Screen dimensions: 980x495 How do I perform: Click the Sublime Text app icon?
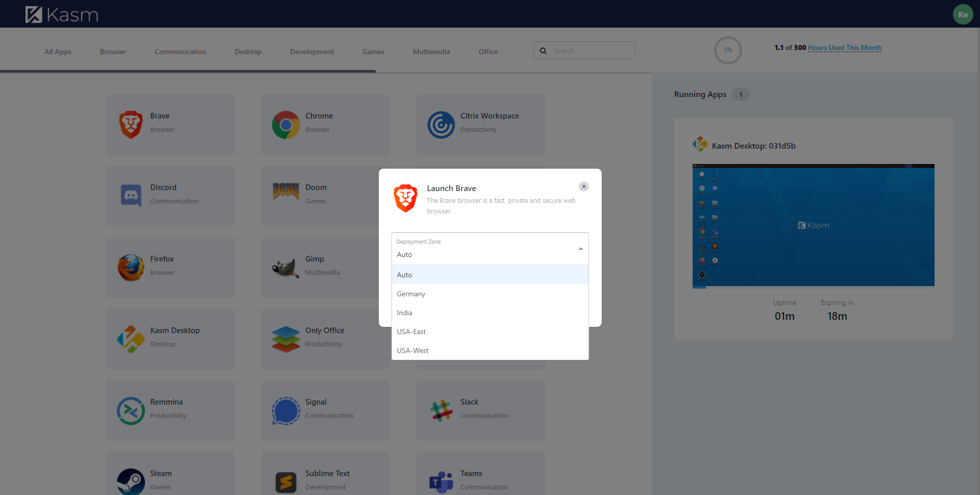[x=286, y=482]
